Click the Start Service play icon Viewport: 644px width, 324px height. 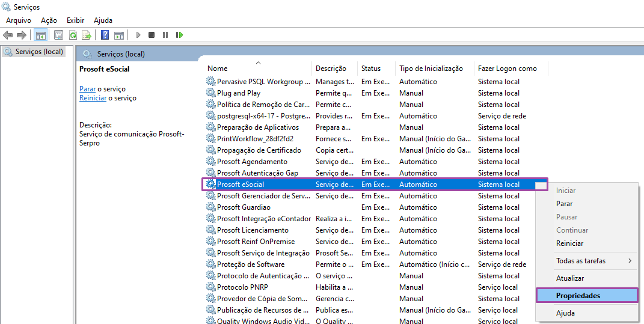coord(138,35)
